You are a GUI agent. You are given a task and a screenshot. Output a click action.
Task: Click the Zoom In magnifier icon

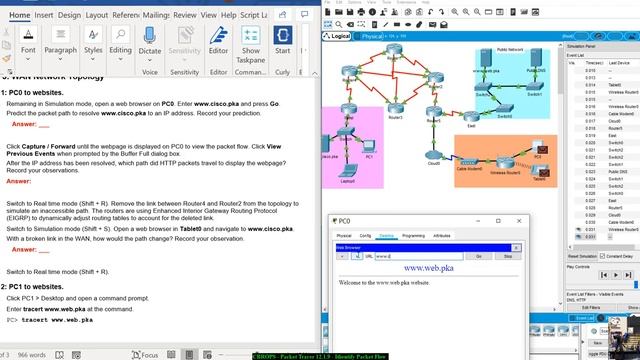point(454,12)
